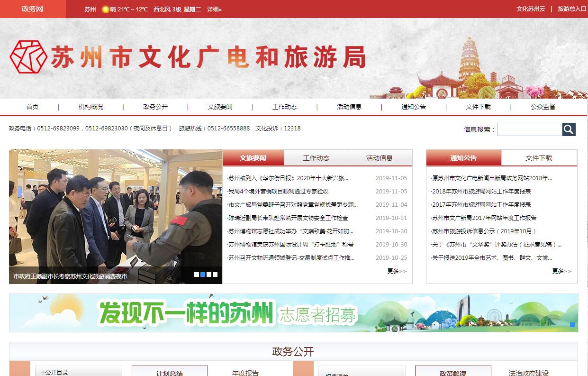Switch to the 工作动态 tab
588x376 pixels.
click(316, 158)
